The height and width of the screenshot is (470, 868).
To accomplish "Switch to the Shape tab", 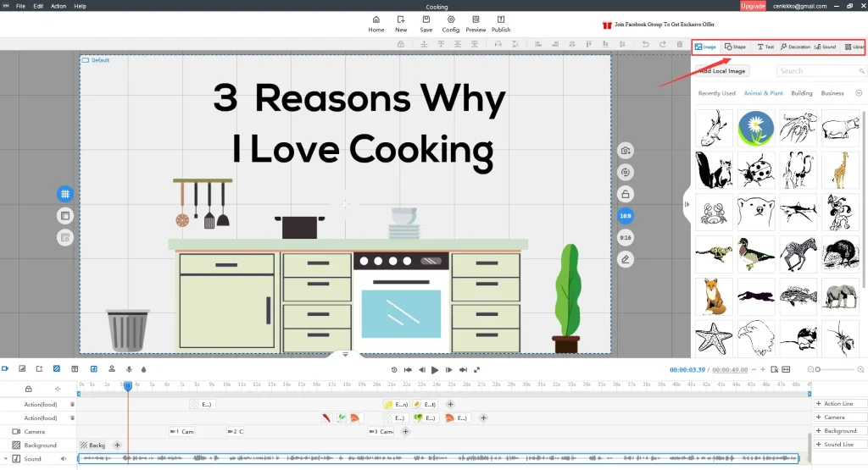I will pos(735,47).
